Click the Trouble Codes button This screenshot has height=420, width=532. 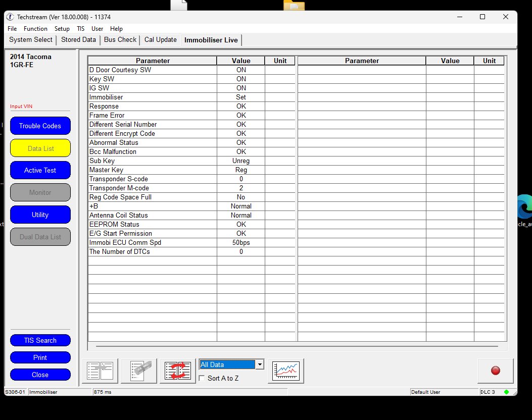point(40,126)
